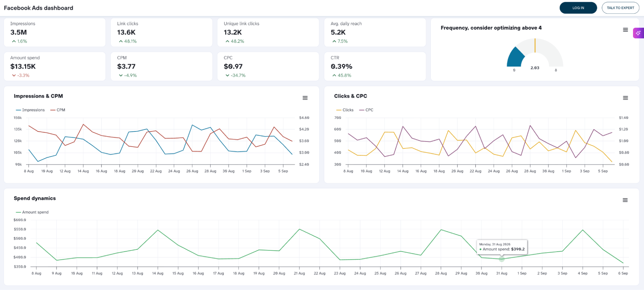
Task: Click the Frequency, consider optimizing above 4 title
Action: [x=491, y=28]
